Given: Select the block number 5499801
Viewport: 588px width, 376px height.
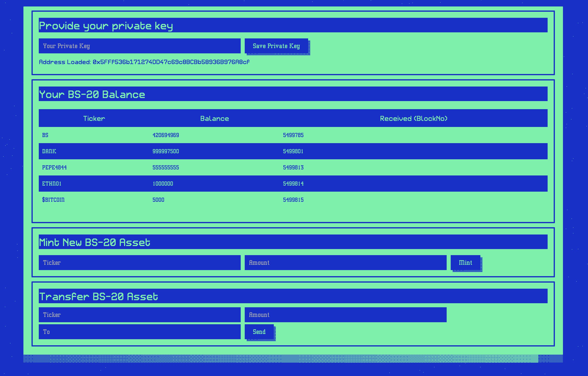Looking at the screenshot, I should 293,151.
